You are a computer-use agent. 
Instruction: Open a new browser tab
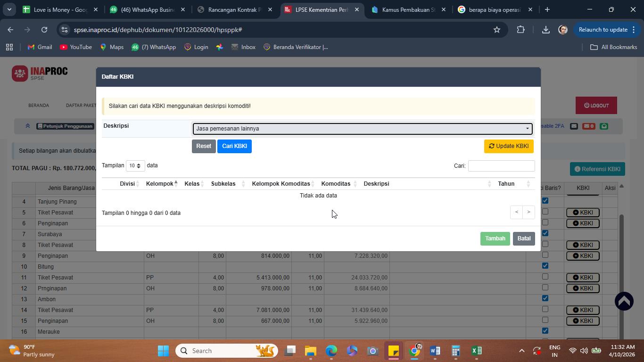click(547, 9)
